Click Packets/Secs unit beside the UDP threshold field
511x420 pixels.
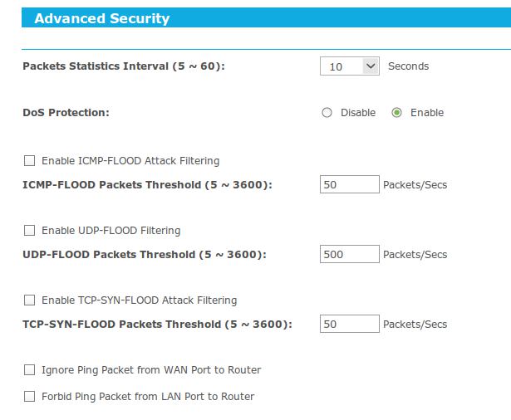(x=415, y=255)
